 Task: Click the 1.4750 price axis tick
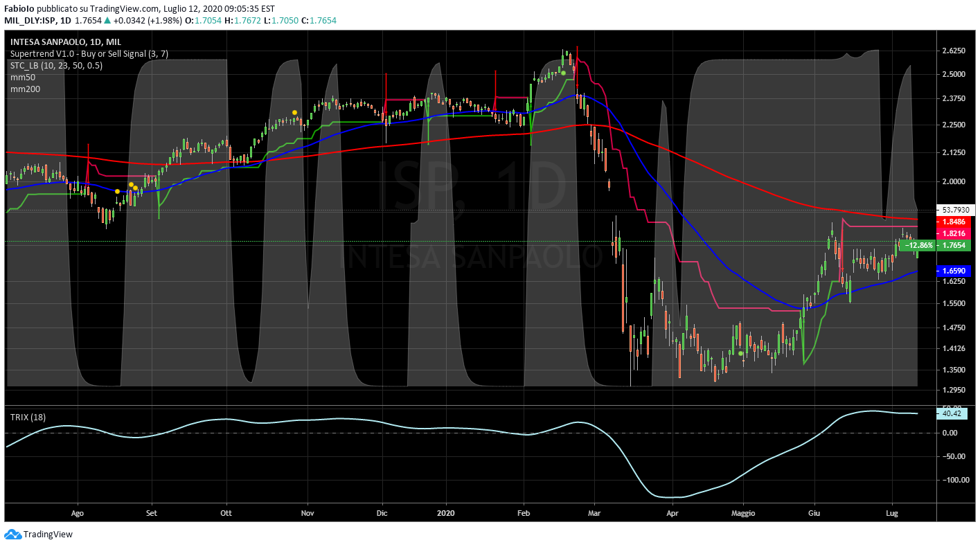[955, 328]
